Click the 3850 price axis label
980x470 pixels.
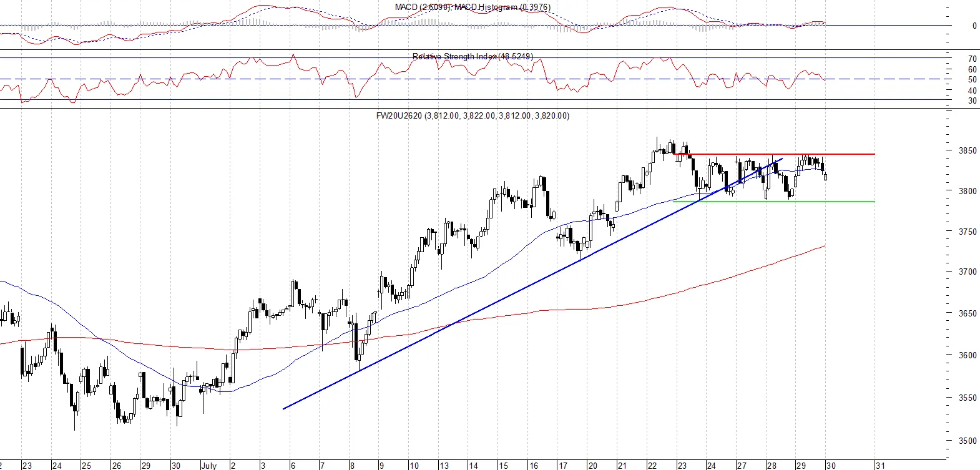click(x=968, y=150)
